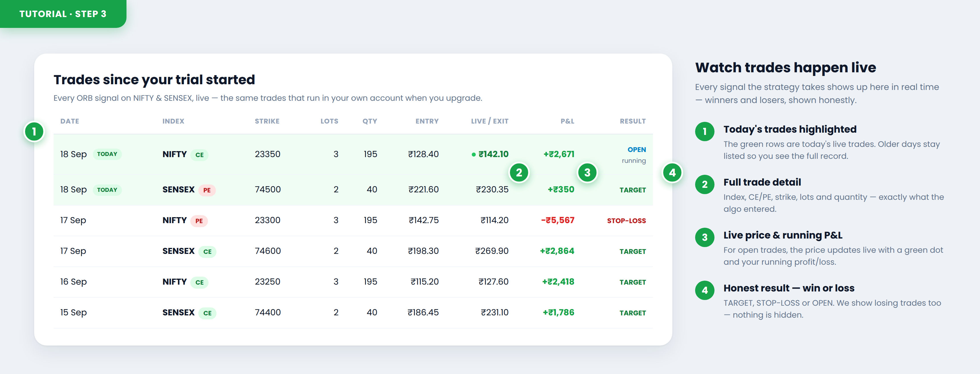Click exit price ₹114.20

(x=495, y=221)
